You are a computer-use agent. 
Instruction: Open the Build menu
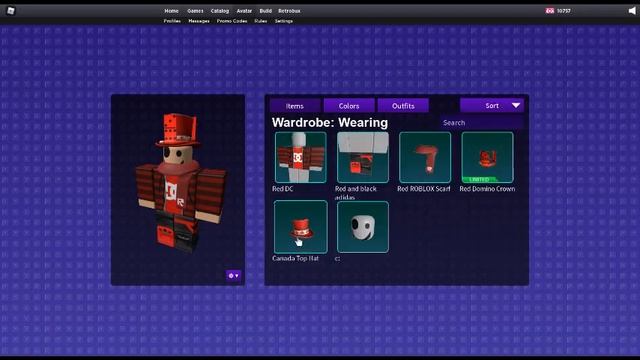coord(266,11)
